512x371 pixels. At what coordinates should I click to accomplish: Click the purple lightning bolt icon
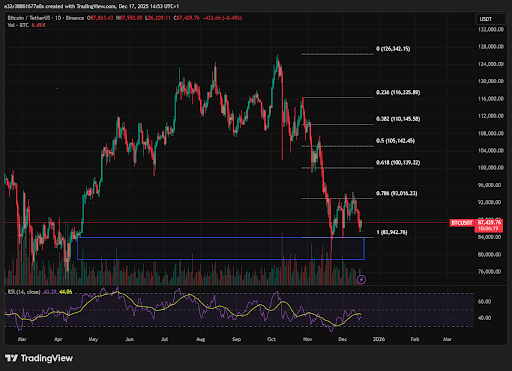point(361,279)
